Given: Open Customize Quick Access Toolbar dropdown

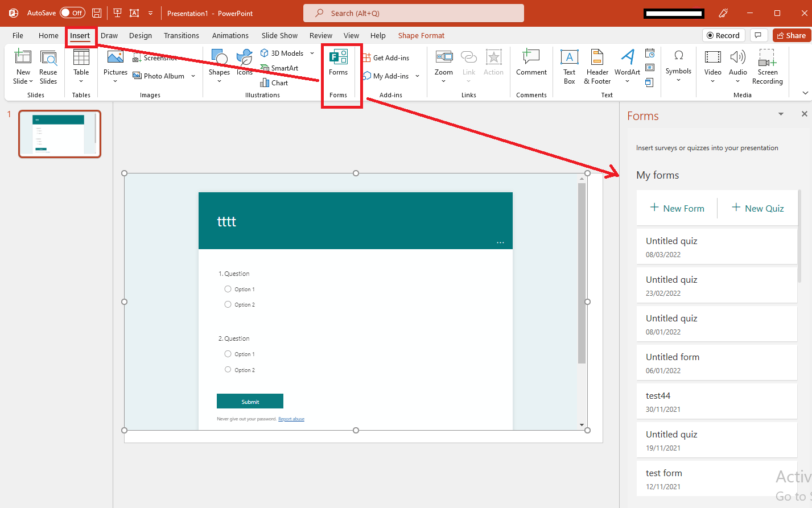Looking at the screenshot, I should [x=150, y=13].
